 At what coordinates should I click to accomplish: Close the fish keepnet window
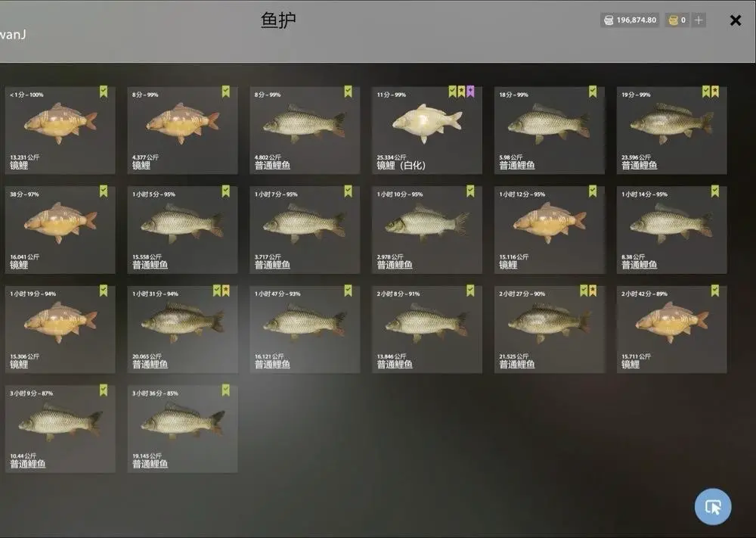pyautogui.click(x=736, y=20)
